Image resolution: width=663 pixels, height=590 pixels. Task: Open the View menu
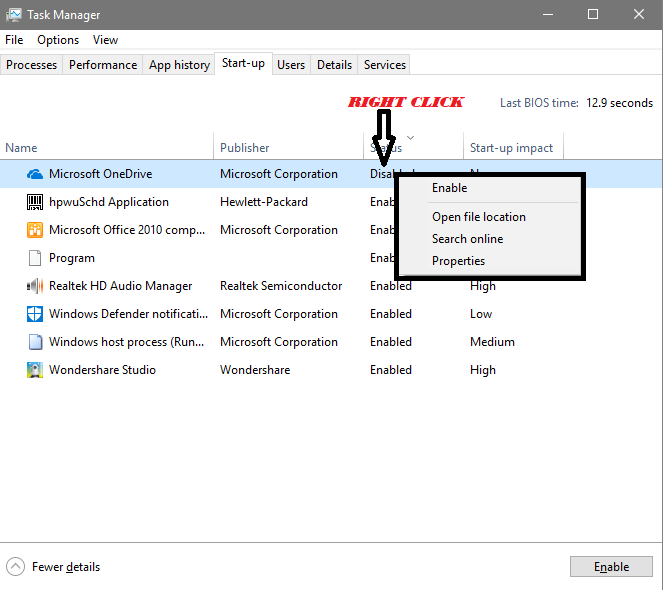coord(105,40)
